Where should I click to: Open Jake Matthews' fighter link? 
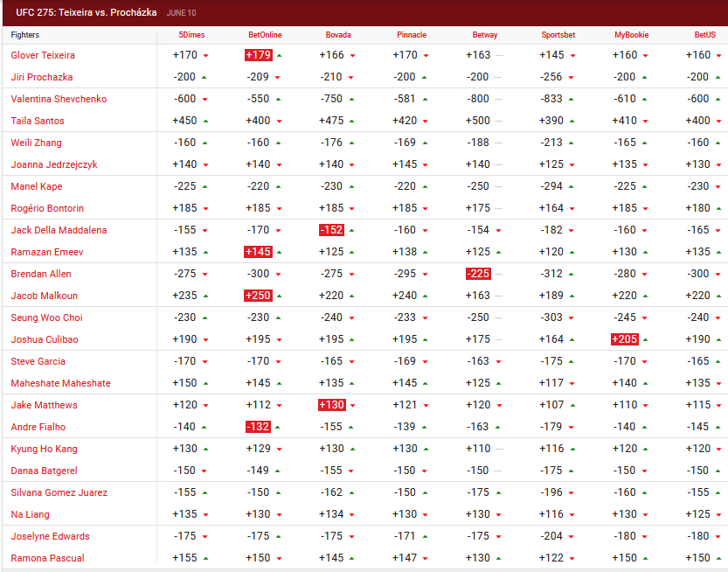pyautogui.click(x=44, y=405)
